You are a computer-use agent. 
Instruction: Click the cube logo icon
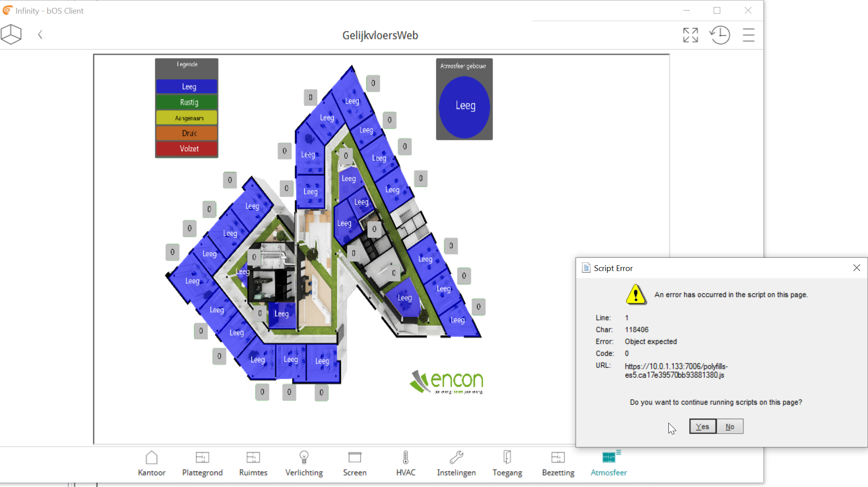[x=11, y=34]
